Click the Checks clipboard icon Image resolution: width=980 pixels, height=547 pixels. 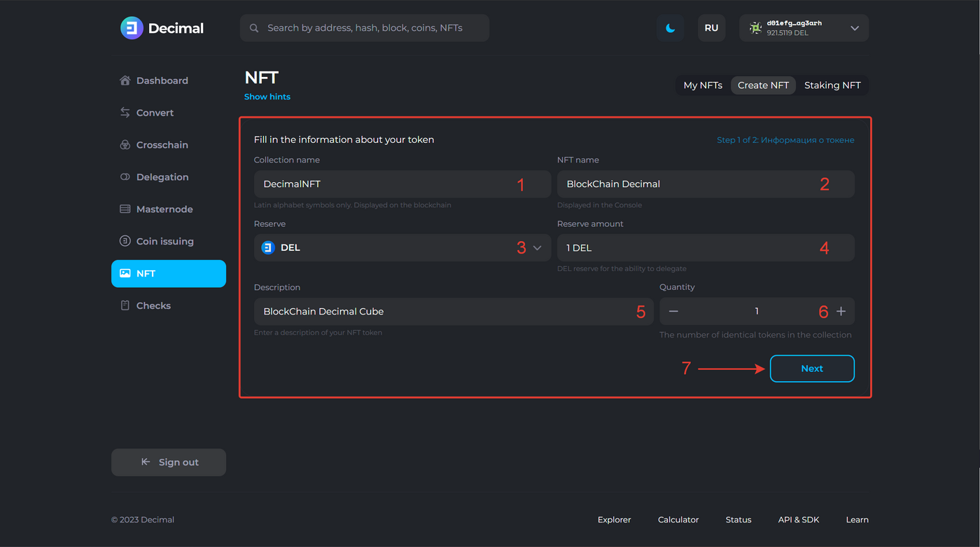click(125, 305)
